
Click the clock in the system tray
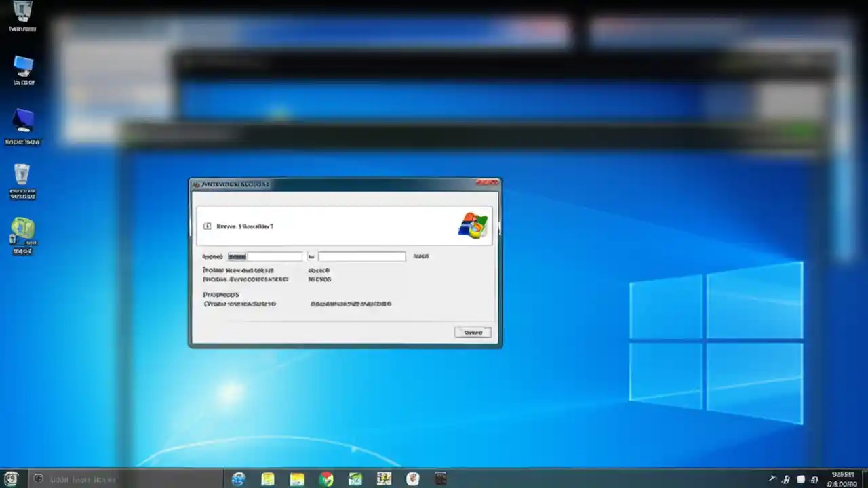coord(843,479)
